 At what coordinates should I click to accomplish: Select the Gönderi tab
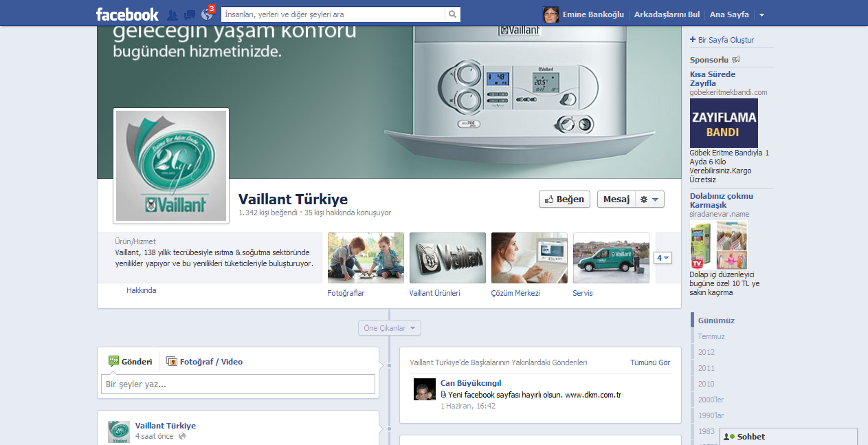point(131,361)
